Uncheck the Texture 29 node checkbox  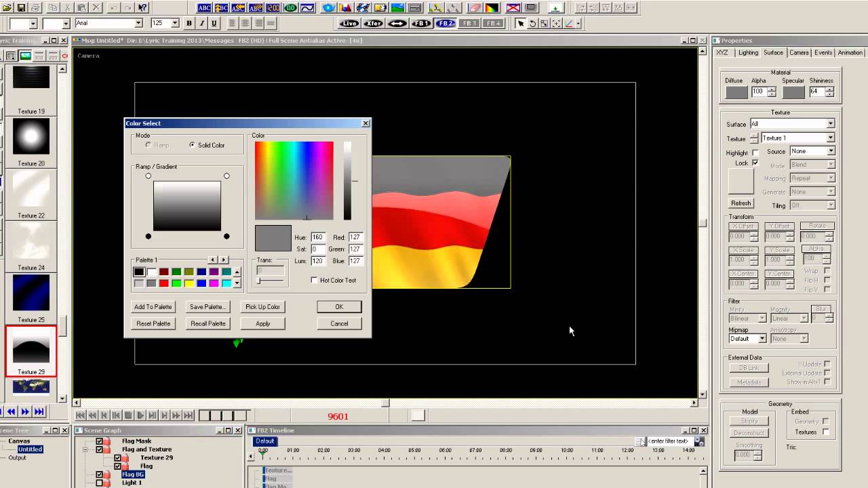point(117,457)
